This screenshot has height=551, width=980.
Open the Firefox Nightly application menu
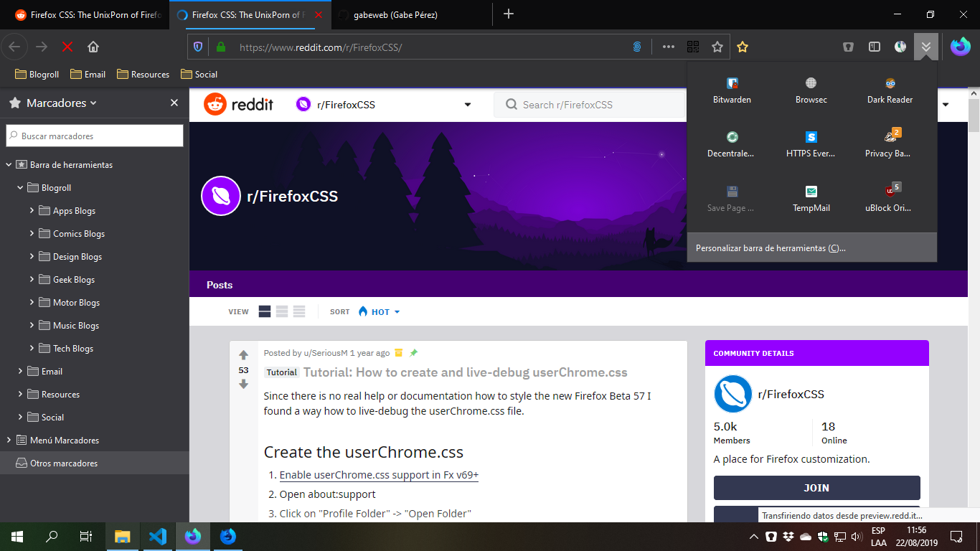(960, 47)
